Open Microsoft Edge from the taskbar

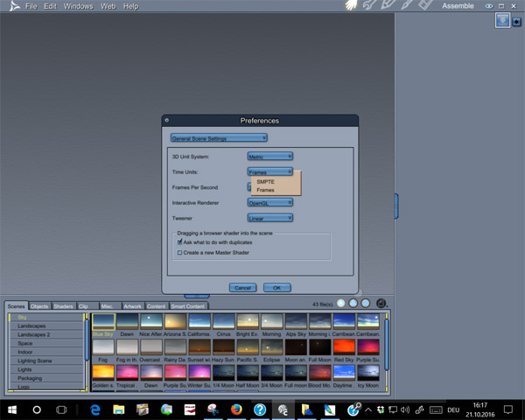tap(95, 409)
